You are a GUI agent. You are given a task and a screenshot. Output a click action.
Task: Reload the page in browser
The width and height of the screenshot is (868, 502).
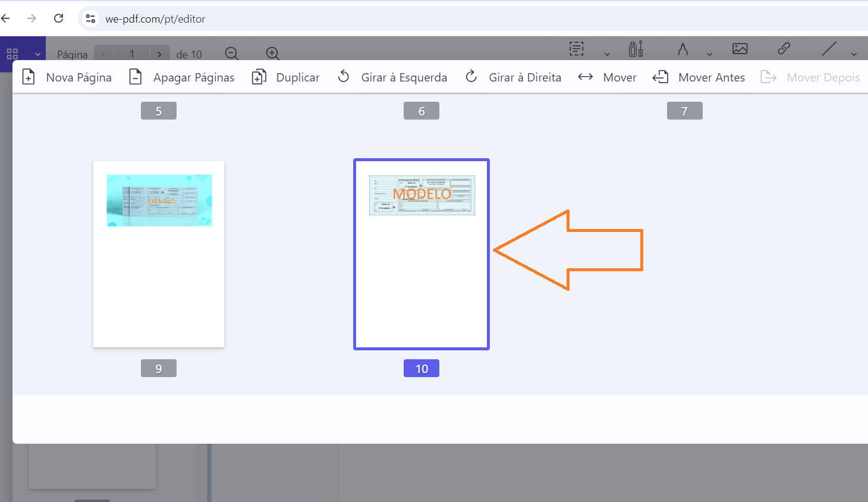(58, 18)
